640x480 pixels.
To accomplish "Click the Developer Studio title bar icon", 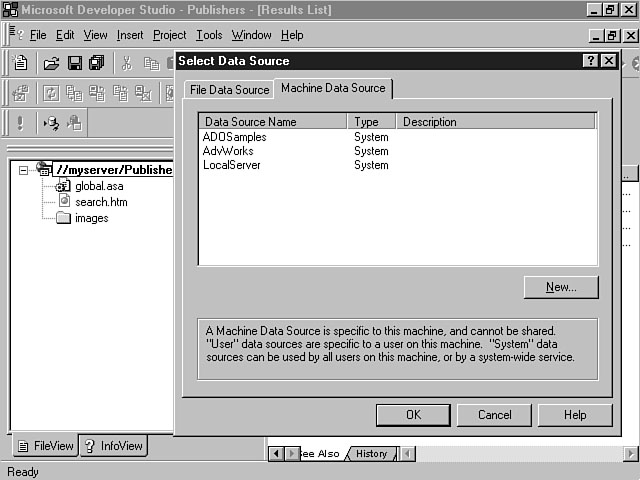I will 11,9.
